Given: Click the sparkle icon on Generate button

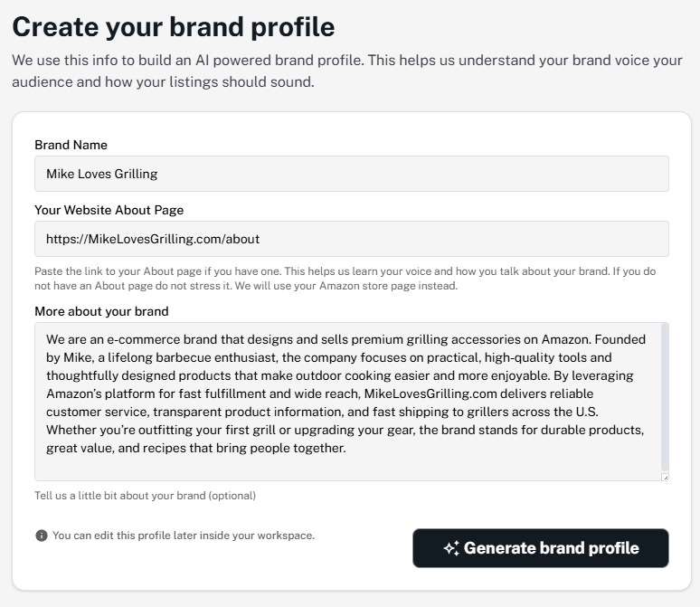Looking at the screenshot, I should tap(450, 548).
